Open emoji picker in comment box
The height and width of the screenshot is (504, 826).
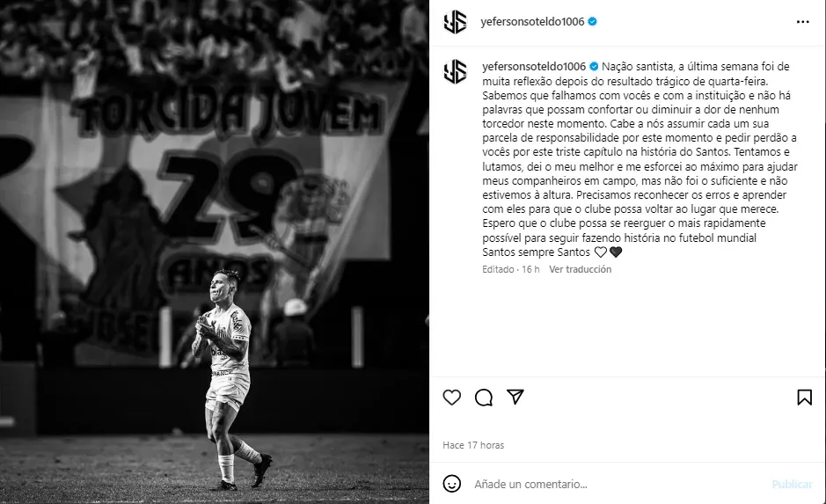click(x=451, y=484)
